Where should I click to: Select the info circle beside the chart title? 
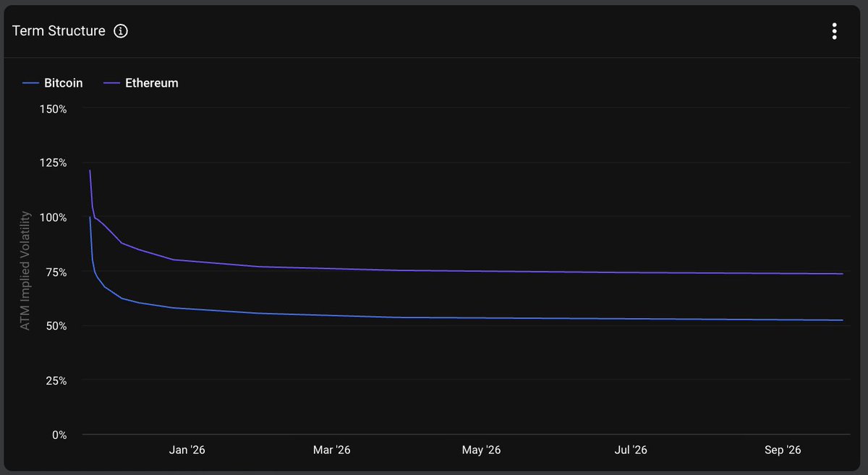coord(121,30)
